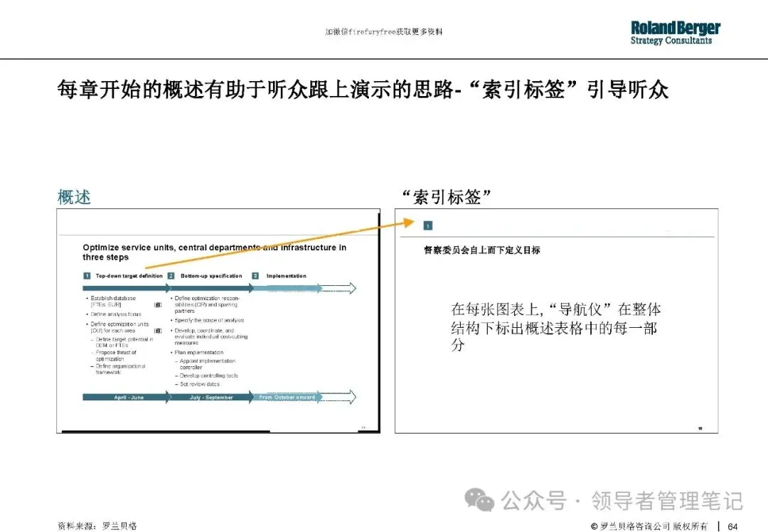The height and width of the screenshot is (532, 768).
Task: Click the 资料来源: 罗兰贝格 source note
Action: [x=97, y=526]
